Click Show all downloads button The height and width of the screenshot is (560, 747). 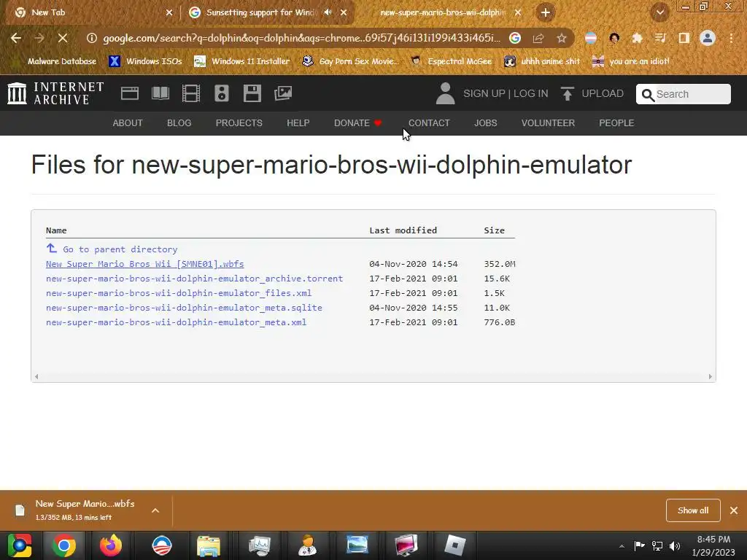(x=693, y=510)
